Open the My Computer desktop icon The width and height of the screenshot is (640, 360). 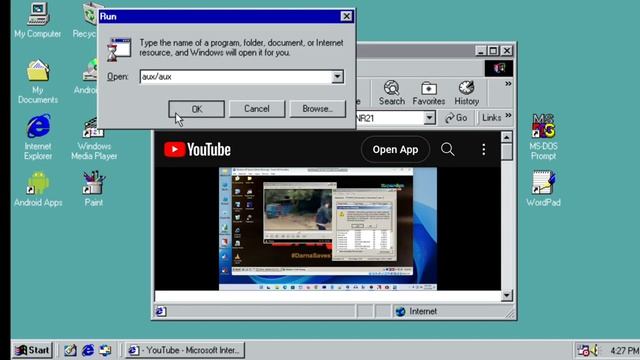point(38,20)
